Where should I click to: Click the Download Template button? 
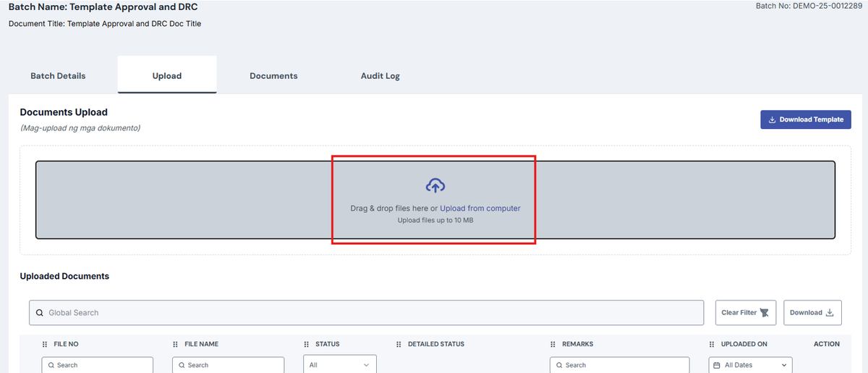pos(806,120)
